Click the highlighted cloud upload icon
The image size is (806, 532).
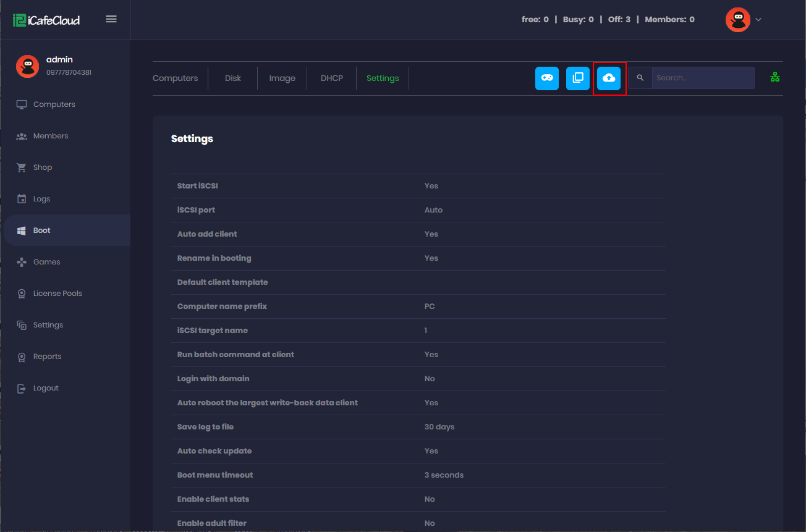(x=609, y=78)
